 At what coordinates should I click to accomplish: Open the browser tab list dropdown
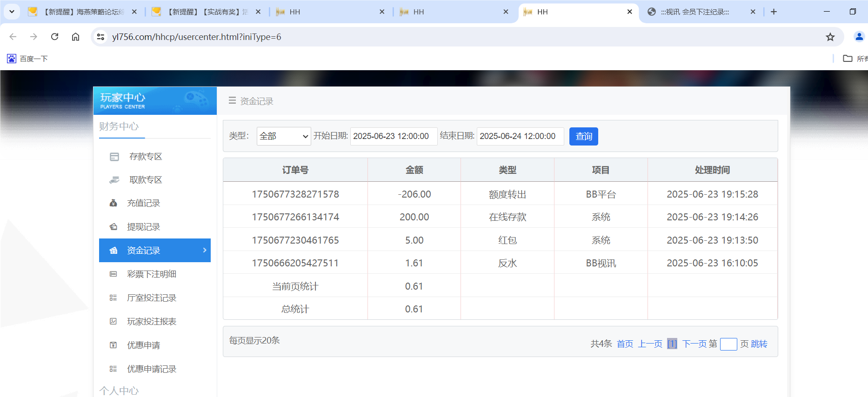pyautogui.click(x=12, y=12)
